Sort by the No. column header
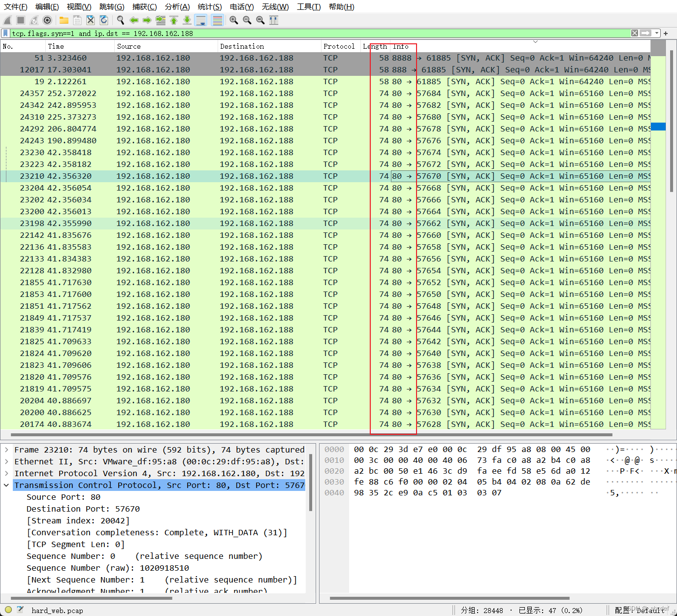 23,46
